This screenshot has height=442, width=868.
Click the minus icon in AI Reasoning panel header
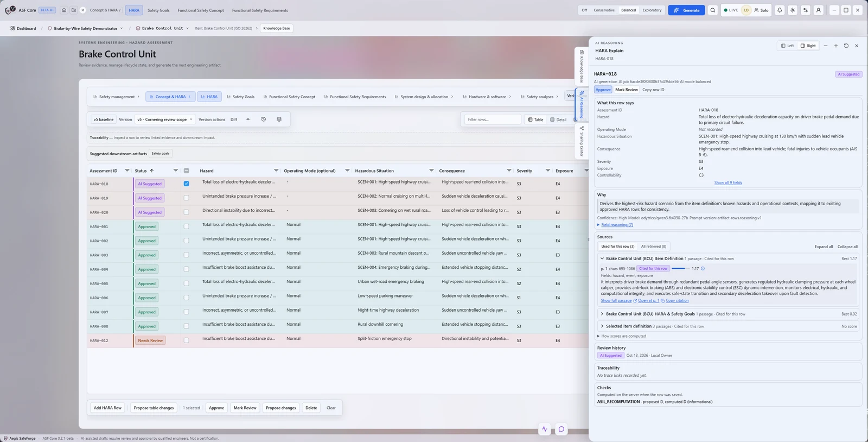click(826, 46)
